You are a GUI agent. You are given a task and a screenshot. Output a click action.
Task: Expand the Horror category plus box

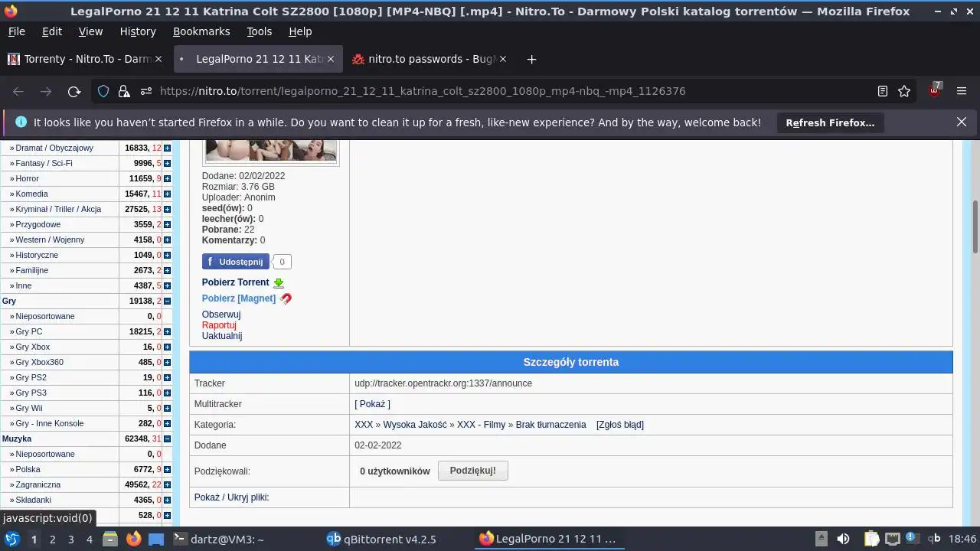(x=167, y=178)
